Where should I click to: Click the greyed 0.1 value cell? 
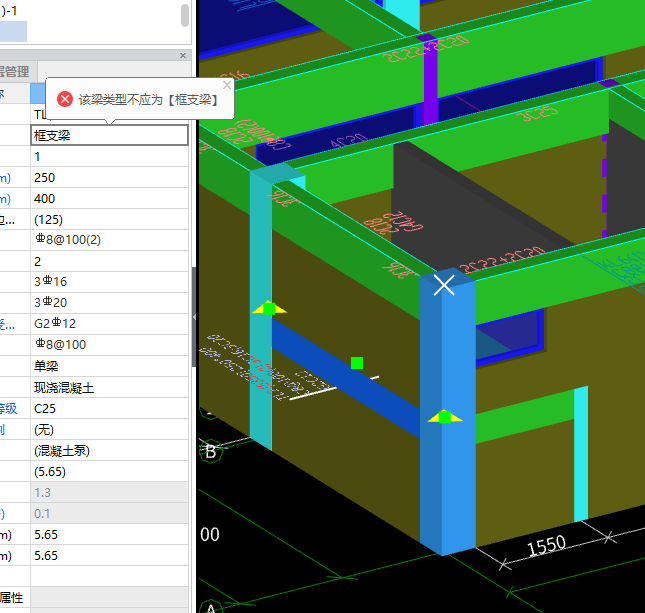tap(109, 513)
